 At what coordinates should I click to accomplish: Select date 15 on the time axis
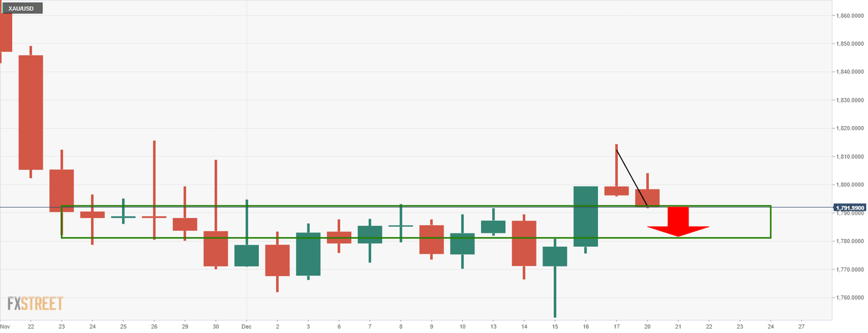555,327
